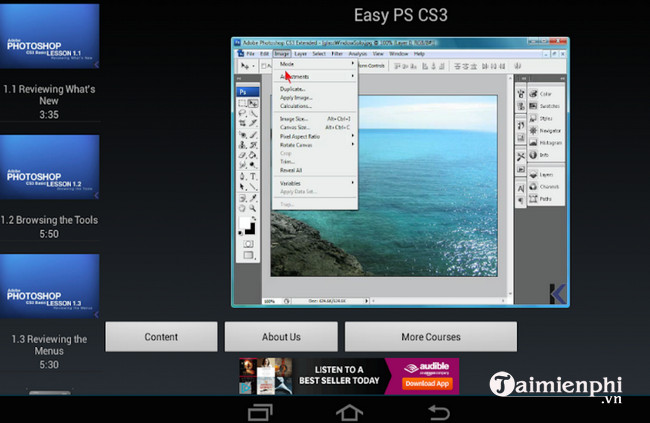
Task: Toggle Quick Mask mode button
Action: coord(248,244)
